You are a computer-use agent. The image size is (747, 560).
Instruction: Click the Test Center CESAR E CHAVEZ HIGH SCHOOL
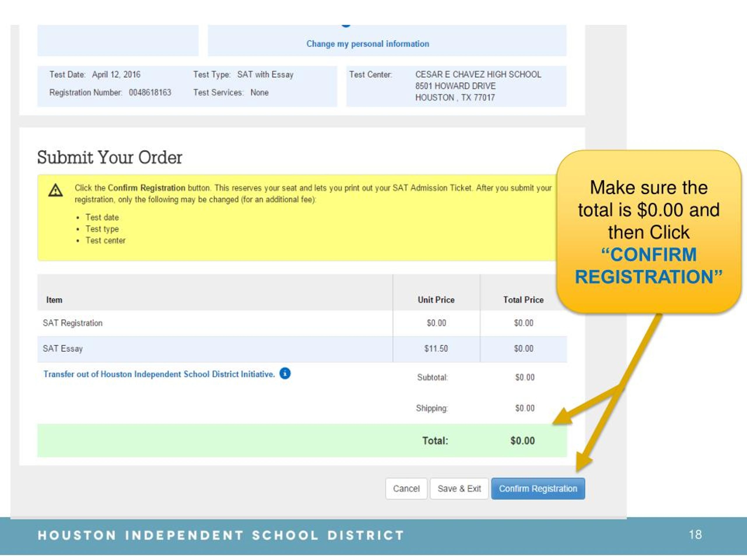(x=478, y=74)
